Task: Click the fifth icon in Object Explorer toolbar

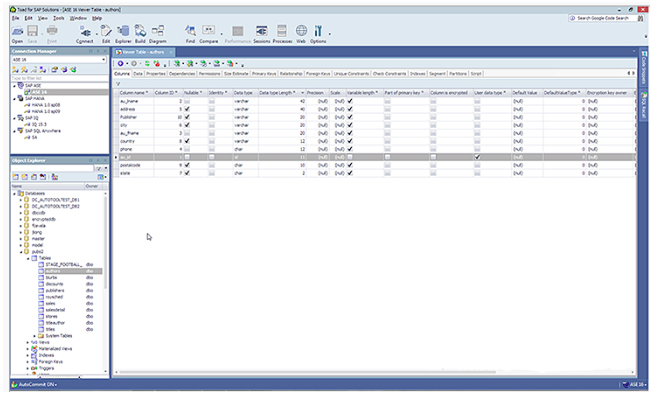Action: point(55,177)
